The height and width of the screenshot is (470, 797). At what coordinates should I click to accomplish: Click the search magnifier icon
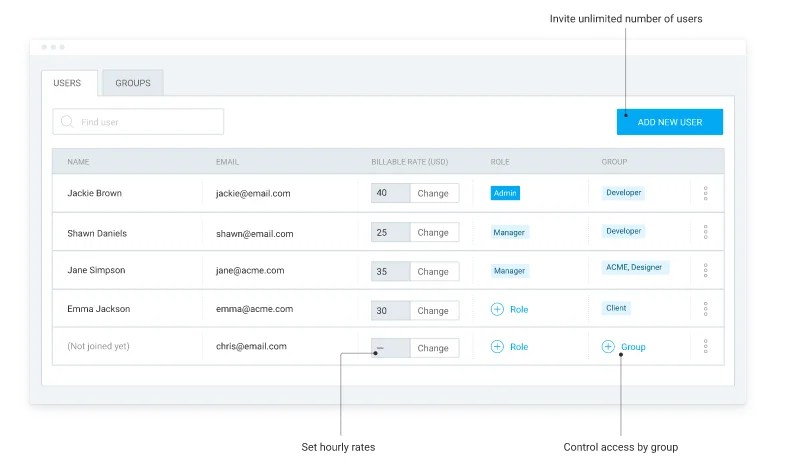(67, 121)
